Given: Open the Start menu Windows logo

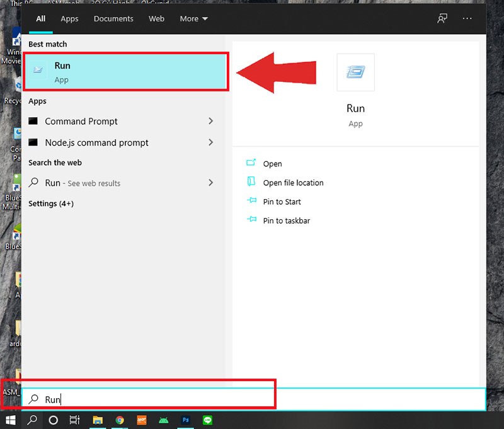Looking at the screenshot, I should [11, 420].
